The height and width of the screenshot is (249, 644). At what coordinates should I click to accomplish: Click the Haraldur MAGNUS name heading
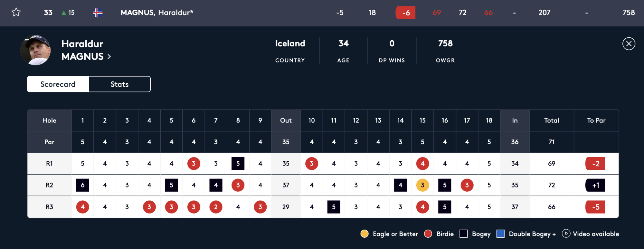[82, 50]
